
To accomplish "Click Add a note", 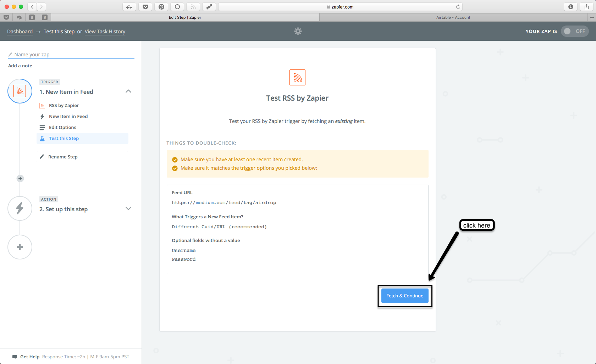I will (x=20, y=66).
